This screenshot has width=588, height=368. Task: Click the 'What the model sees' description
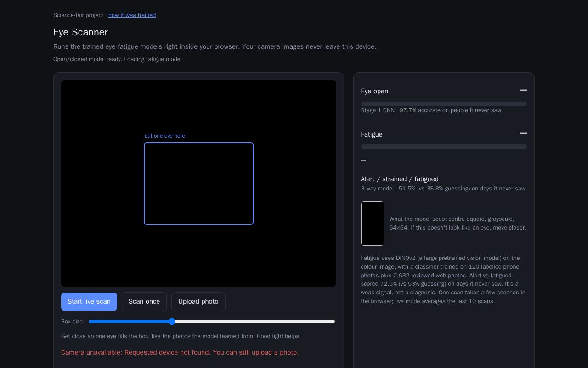tap(458, 223)
